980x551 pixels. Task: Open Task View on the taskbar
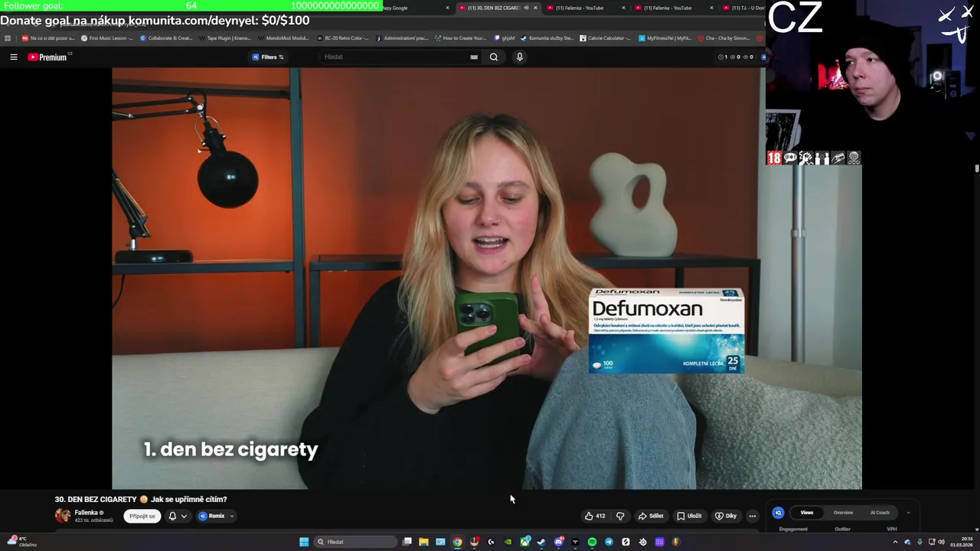(407, 542)
